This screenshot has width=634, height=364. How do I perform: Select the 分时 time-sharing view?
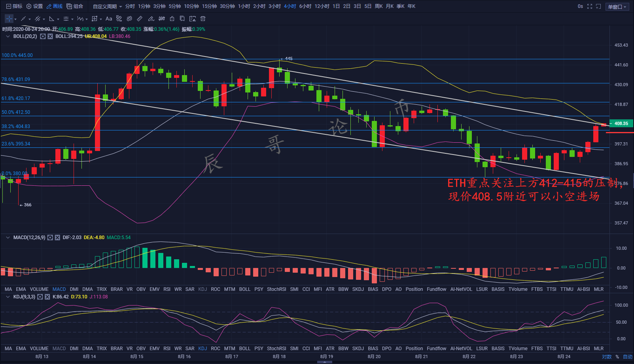(x=130, y=6)
